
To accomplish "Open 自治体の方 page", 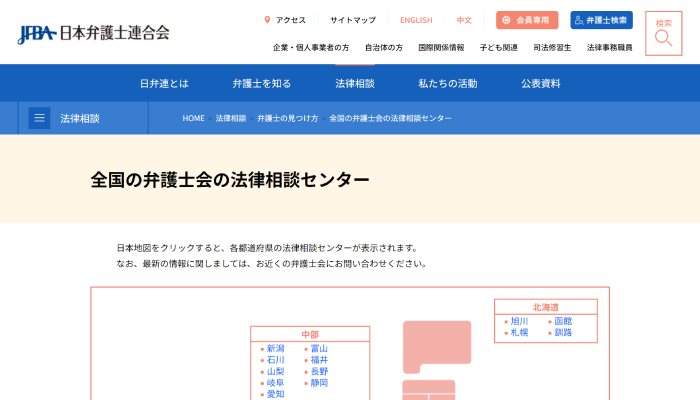I will pyautogui.click(x=384, y=47).
